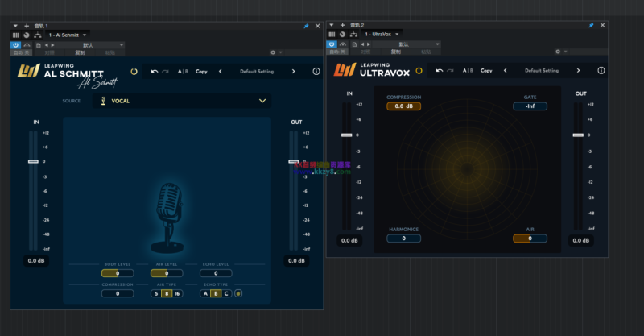Click UltraVox Gate -Inf field

point(530,106)
